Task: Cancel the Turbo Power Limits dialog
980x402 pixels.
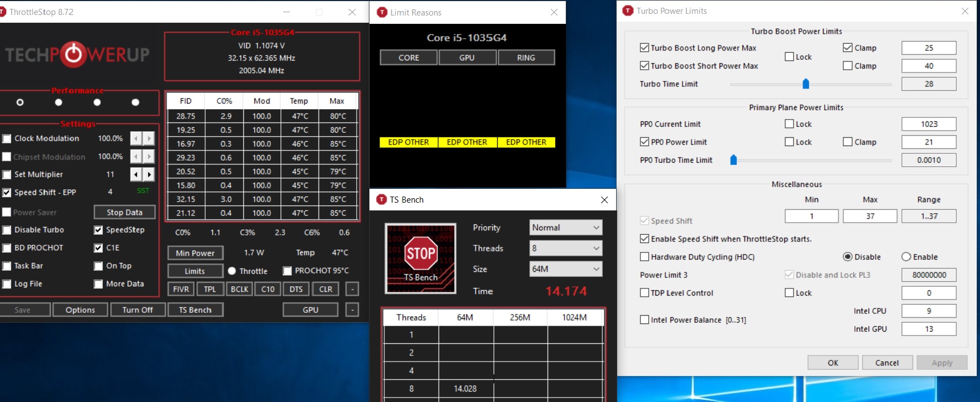Action: (887, 363)
